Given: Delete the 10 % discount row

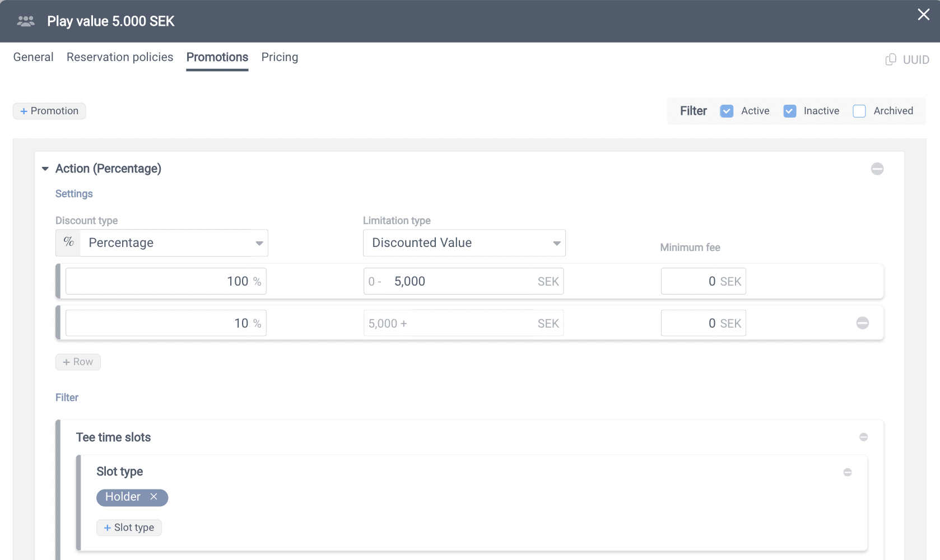Looking at the screenshot, I should coord(863,323).
